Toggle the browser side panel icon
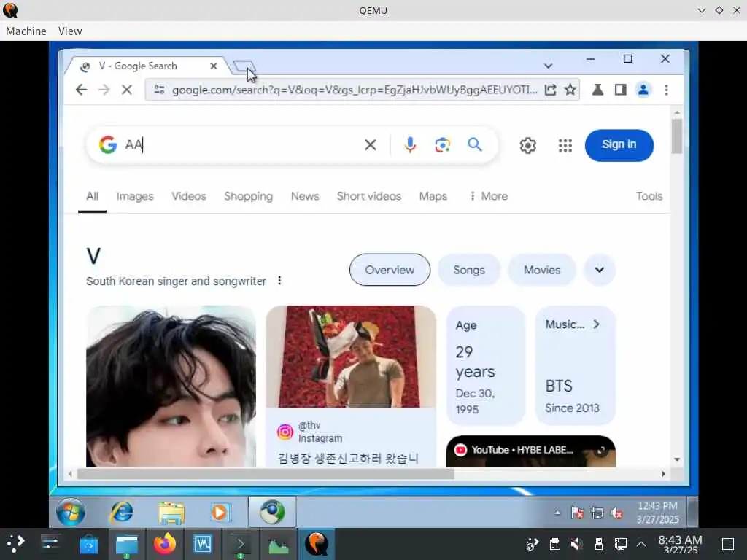747x560 pixels. [620, 90]
